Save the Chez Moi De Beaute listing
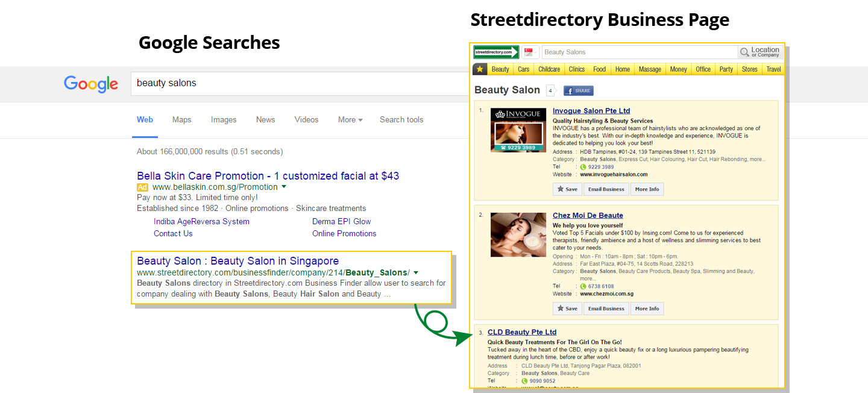 click(567, 309)
